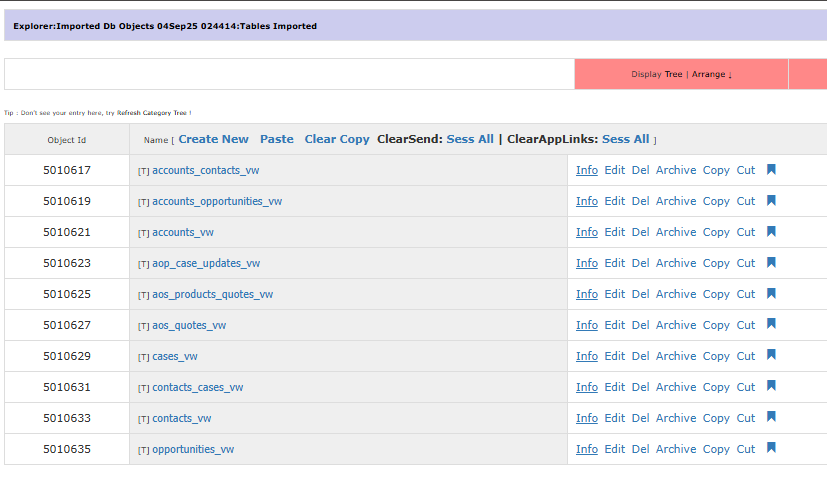Bookmark the opportunities_vw row
This screenshot has height=481, width=827.
point(771,448)
